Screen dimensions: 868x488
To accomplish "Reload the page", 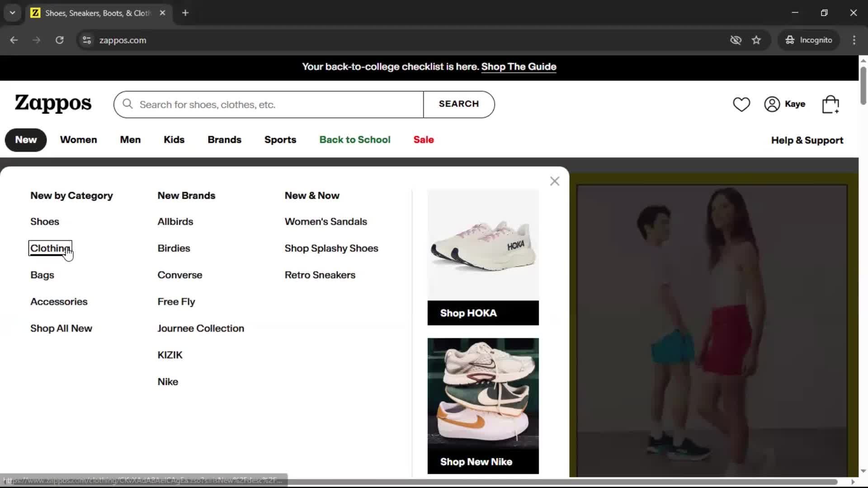I will (x=59, y=40).
